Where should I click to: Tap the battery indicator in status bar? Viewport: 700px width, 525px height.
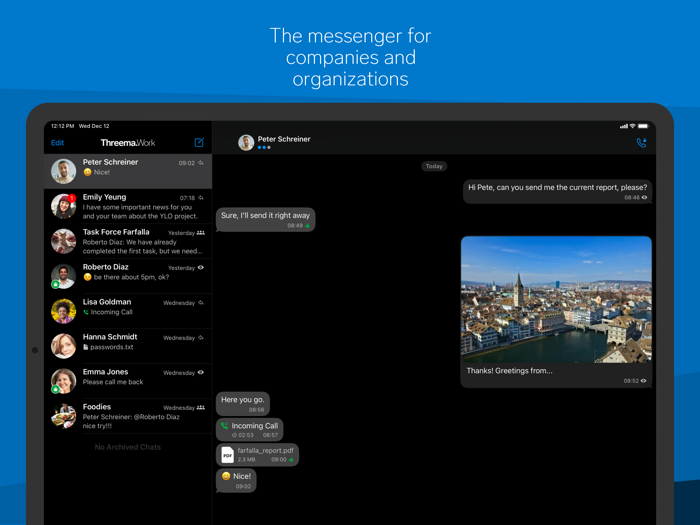tap(643, 126)
